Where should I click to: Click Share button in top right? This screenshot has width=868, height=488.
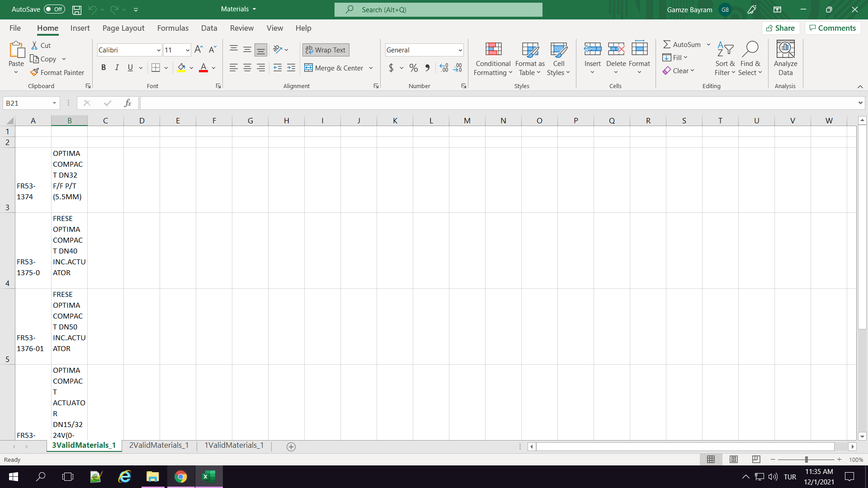781,28
